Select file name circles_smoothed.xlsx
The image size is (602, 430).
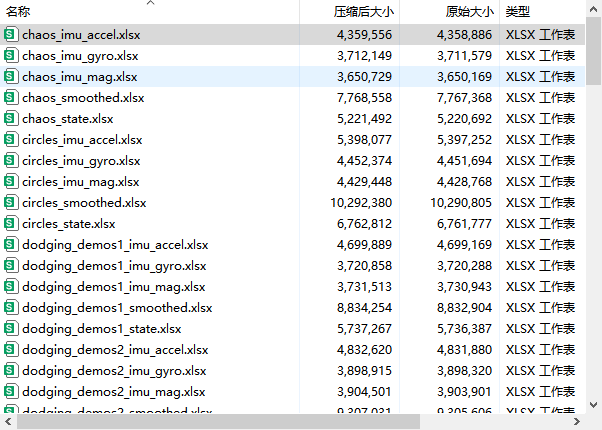click(x=84, y=203)
